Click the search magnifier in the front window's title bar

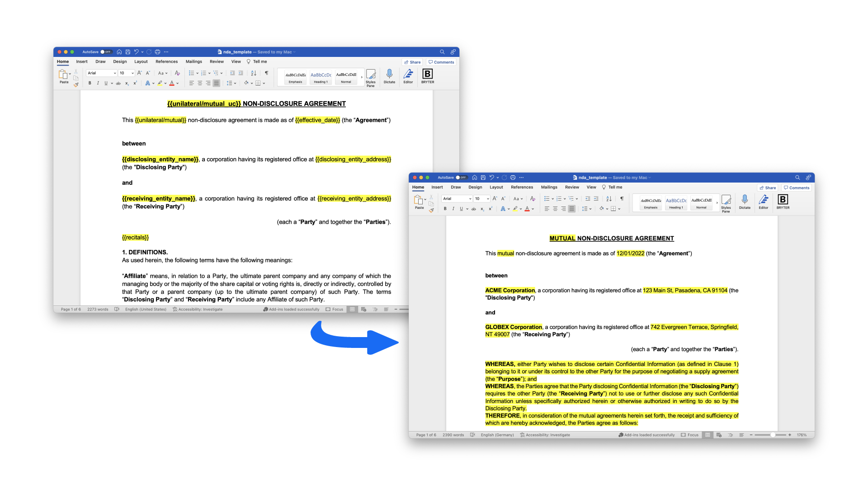tap(797, 178)
